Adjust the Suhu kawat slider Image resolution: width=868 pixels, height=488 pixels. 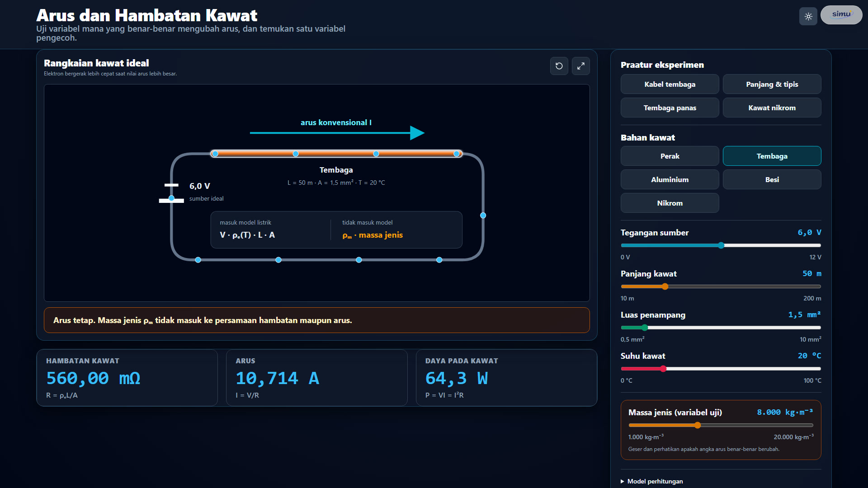721,369
